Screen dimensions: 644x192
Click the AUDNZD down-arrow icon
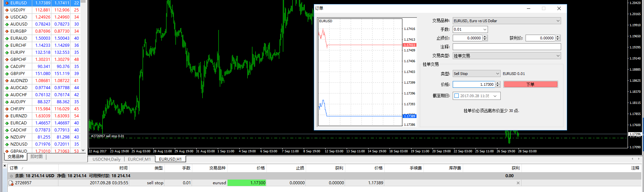point(7,81)
